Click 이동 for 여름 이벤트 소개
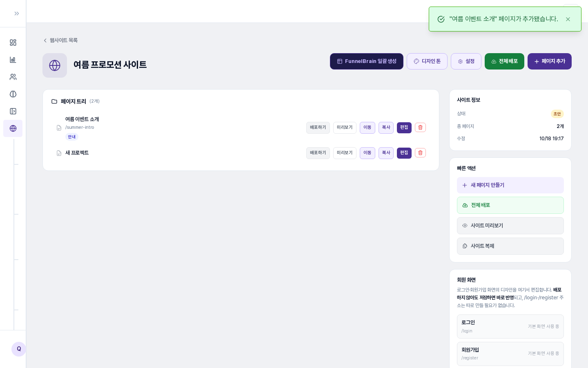Image resolution: width=588 pixels, height=368 pixels. coord(367,128)
